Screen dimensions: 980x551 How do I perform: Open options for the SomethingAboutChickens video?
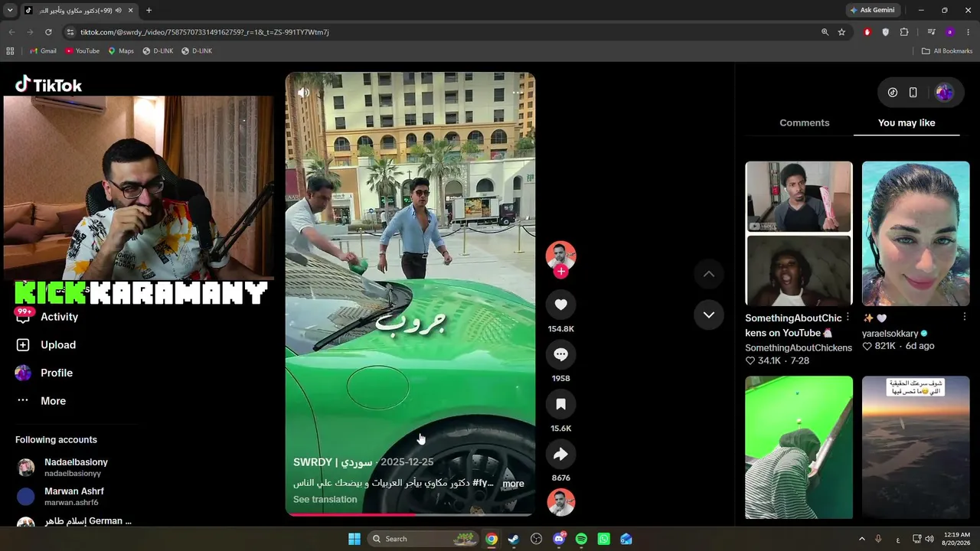click(x=848, y=318)
